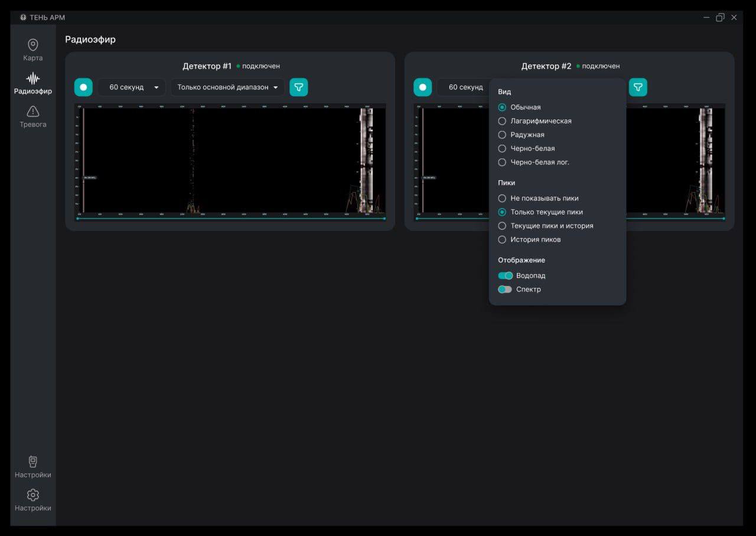
Task: Expand the 60 секунд dropdown for Детектор #1
Action: [132, 87]
